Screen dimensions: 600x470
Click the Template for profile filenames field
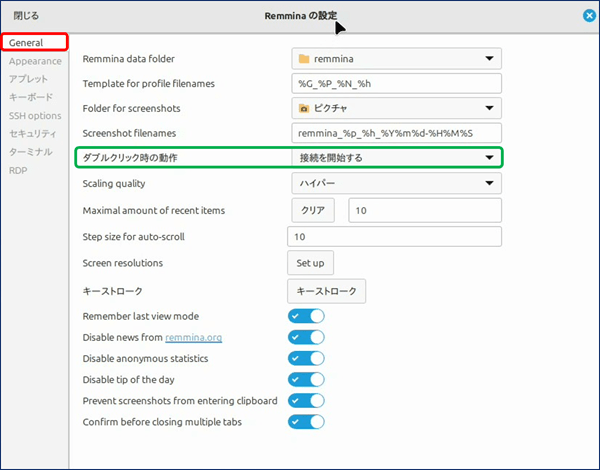(396, 83)
